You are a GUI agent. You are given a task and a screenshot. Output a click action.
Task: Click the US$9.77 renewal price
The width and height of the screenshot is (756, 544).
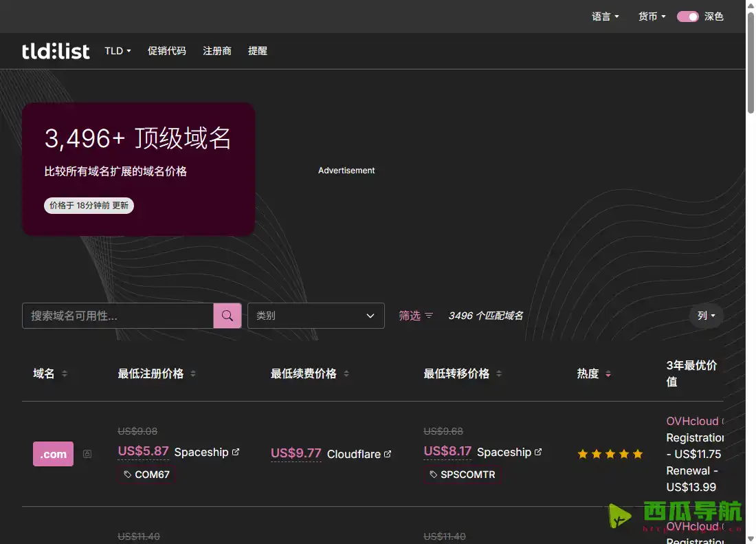296,453
